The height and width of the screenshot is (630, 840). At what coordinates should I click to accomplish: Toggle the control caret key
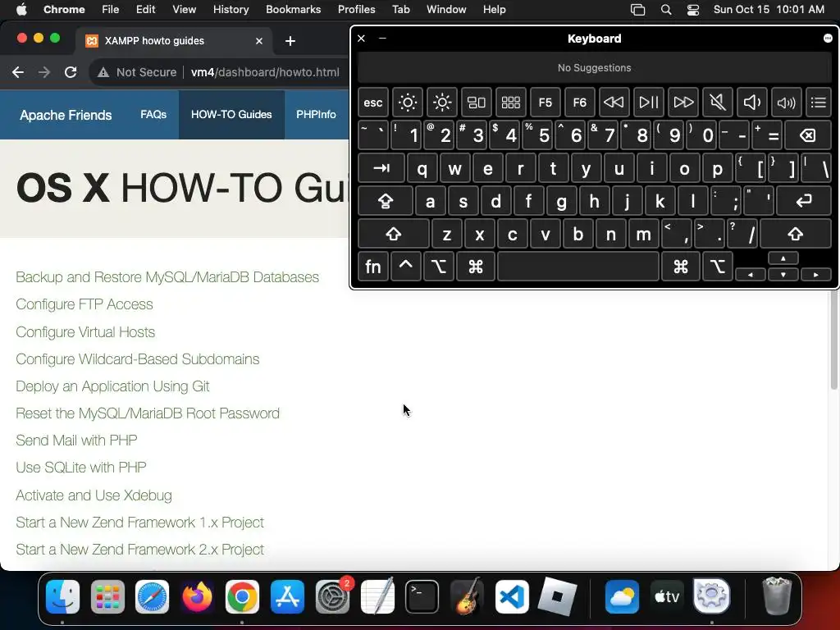405,267
